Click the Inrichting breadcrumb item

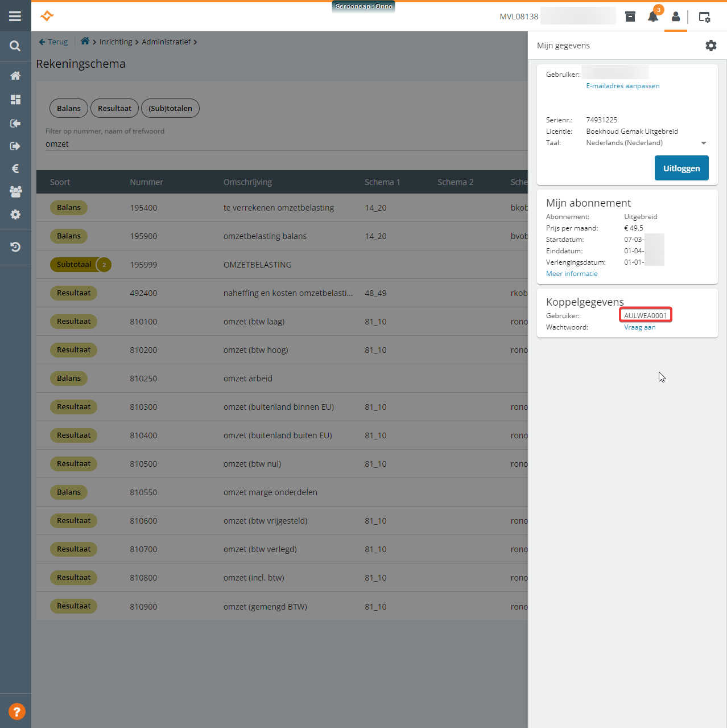click(115, 42)
